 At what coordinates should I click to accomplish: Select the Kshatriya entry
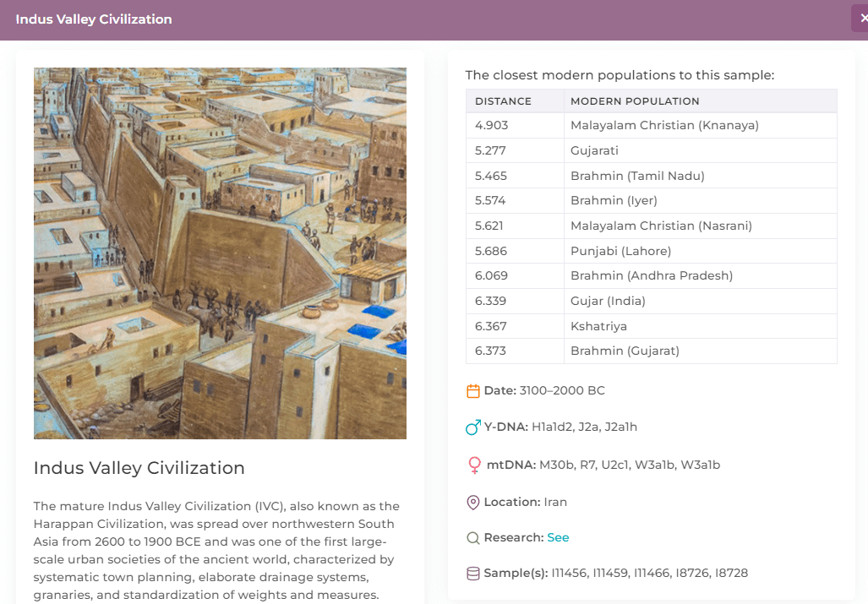[598, 326]
